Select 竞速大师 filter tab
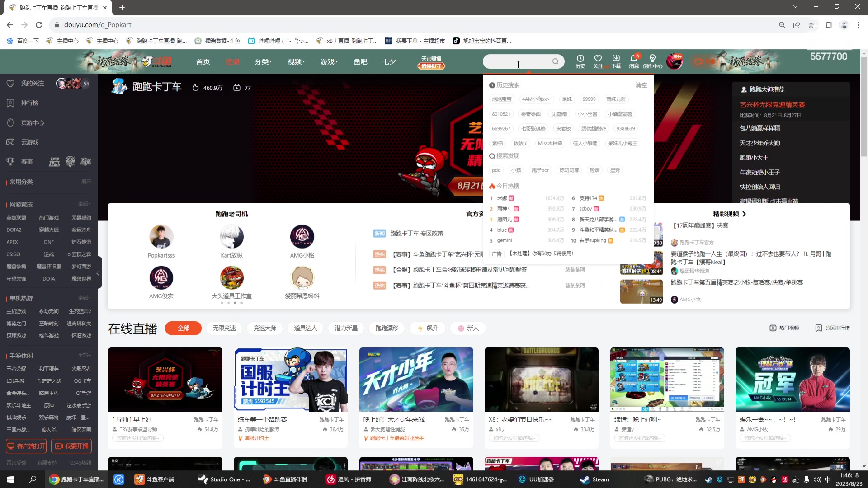Screen dimensions: 868x488 click(265, 328)
